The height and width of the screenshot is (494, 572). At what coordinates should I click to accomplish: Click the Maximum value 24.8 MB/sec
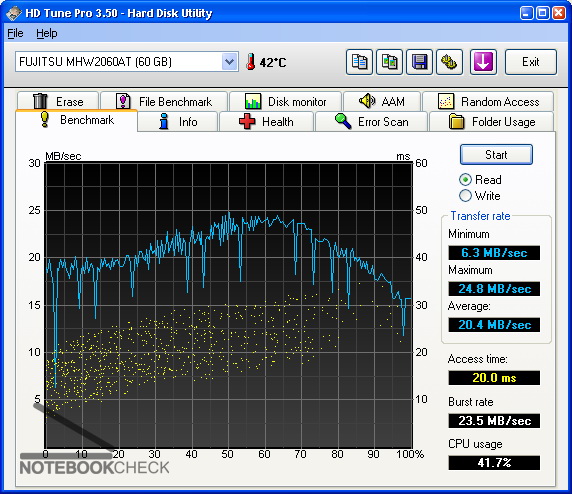click(x=494, y=289)
